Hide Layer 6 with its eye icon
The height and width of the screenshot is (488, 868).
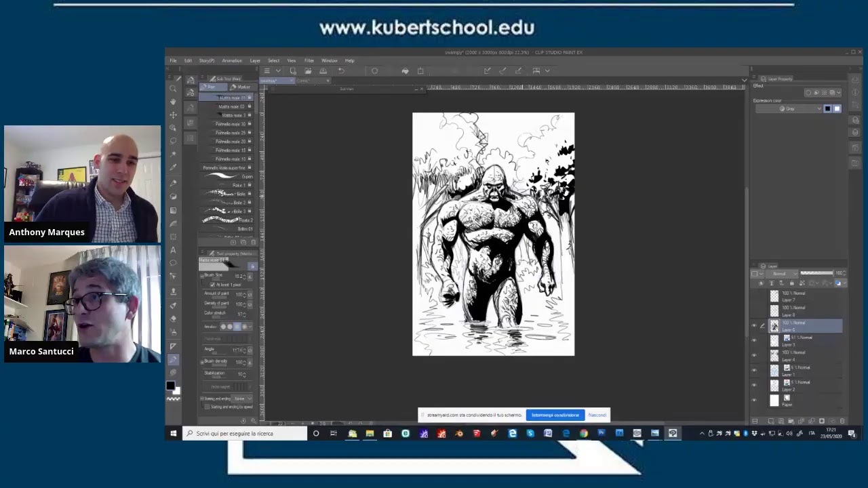tap(753, 325)
